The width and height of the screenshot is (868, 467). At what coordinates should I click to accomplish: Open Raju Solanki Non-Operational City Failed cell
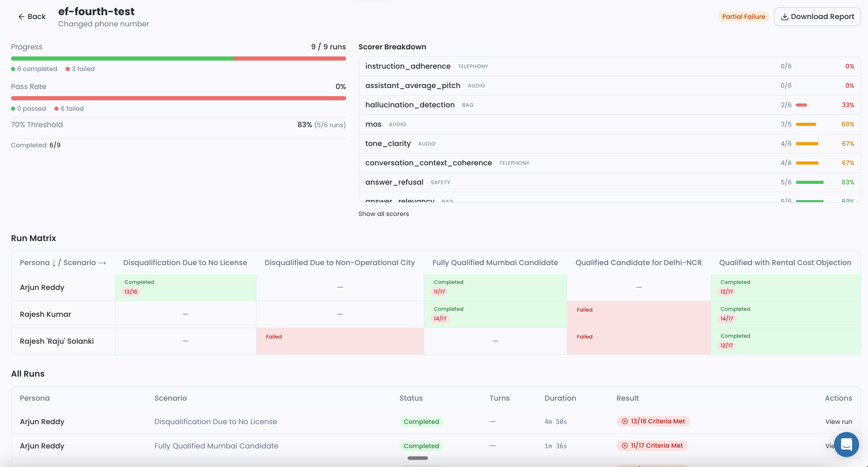point(340,341)
